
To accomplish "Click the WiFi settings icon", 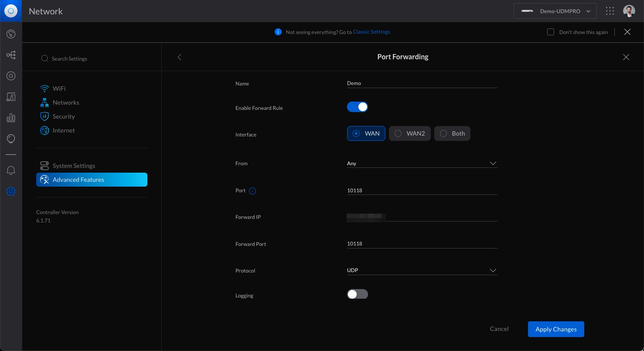I will point(44,89).
